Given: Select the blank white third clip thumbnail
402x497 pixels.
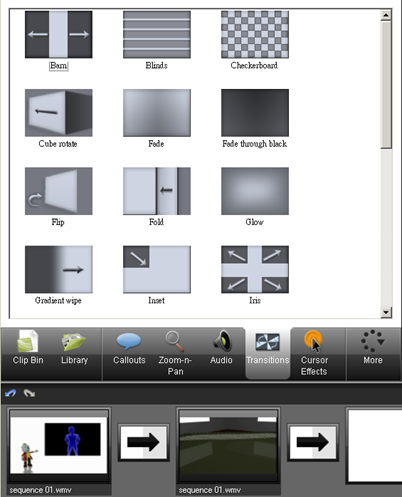Looking at the screenshot, I should (375, 446).
